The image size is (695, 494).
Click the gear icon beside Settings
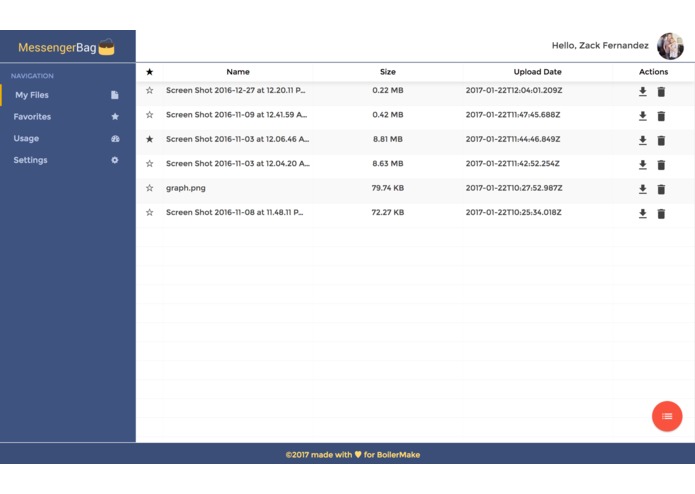point(115,160)
